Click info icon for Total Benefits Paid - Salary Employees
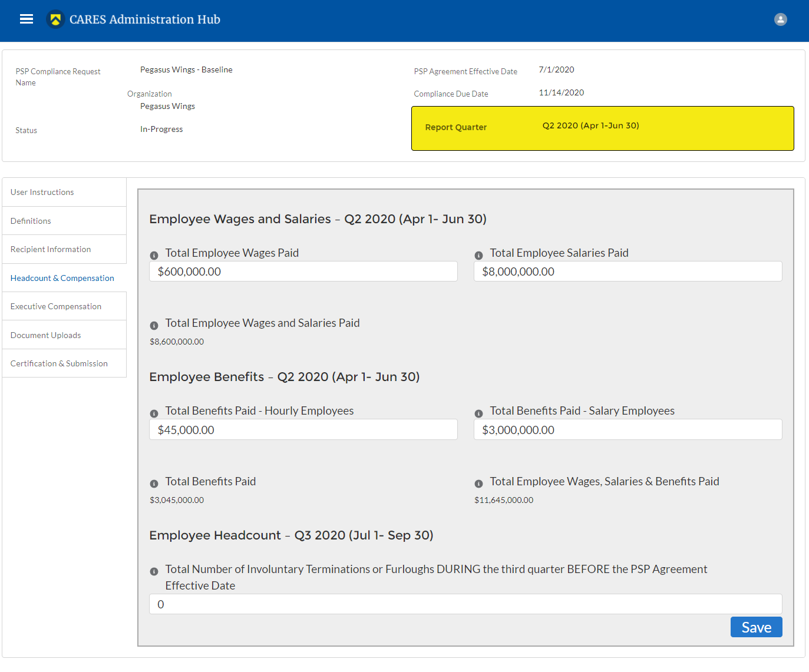Image resolution: width=809 pixels, height=672 pixels. click(478, 413)
